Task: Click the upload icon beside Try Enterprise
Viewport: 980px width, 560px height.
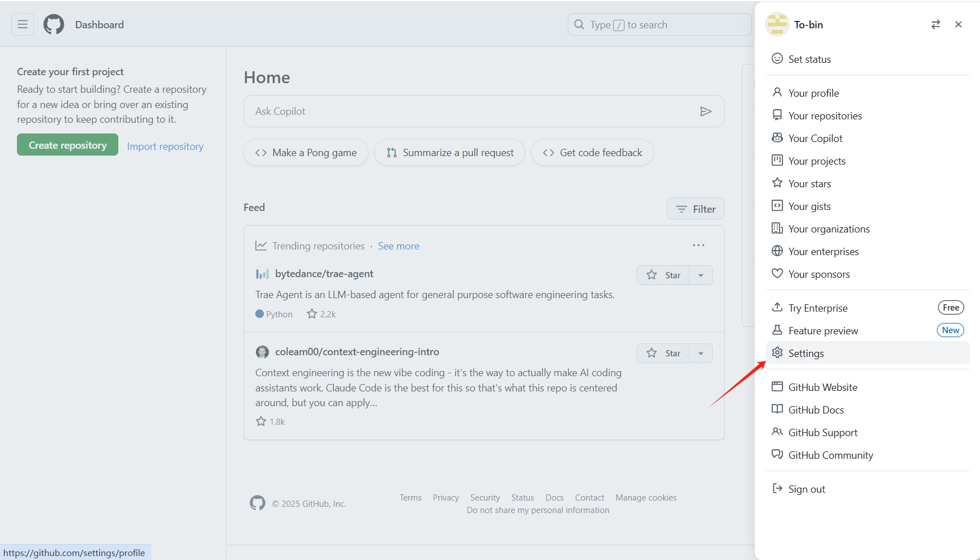Action: click(777, 307)
